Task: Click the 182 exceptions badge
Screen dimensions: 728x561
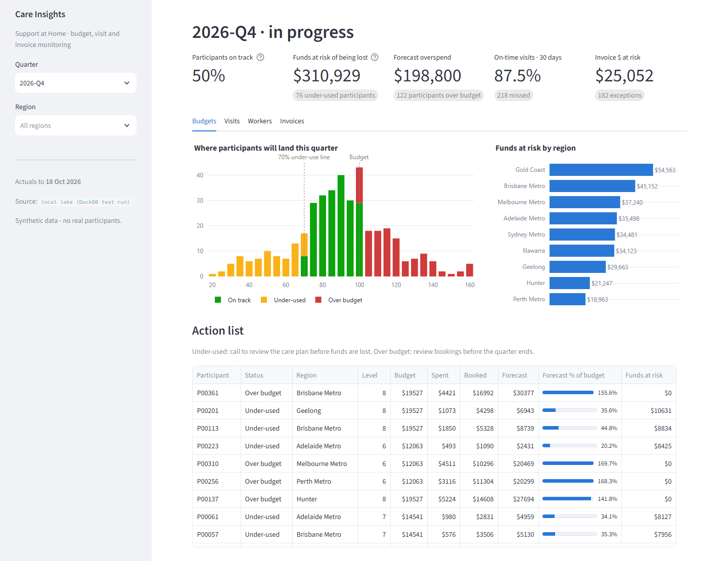Action: pyautogui.click(x=620, y=95)
